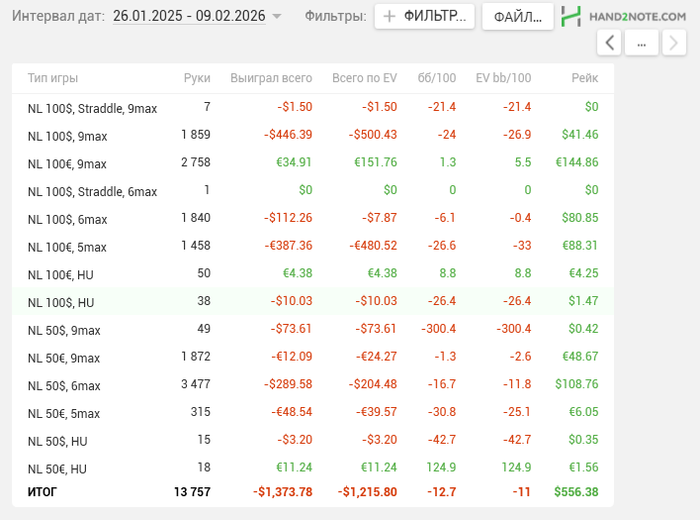Sort by Всего по EV column
Viewport: 700px width, 520px height.
pos(364,78)
